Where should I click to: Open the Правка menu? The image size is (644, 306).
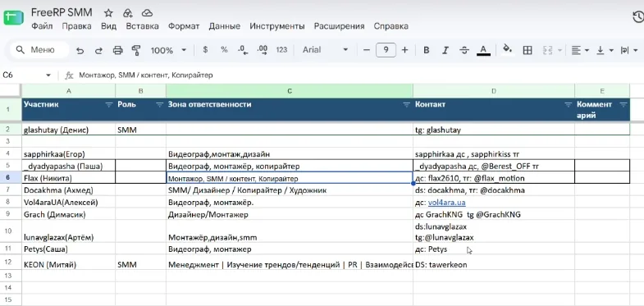coord(77,26)
